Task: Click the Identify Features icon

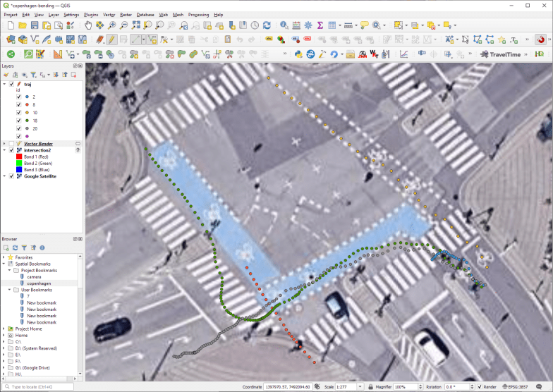Action: click(x=284, y=25)
